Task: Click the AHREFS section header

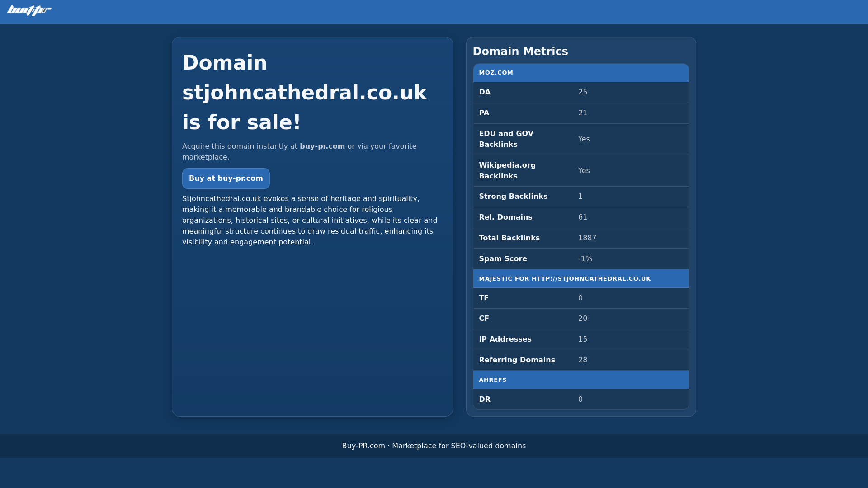Action: pos(581,380)
